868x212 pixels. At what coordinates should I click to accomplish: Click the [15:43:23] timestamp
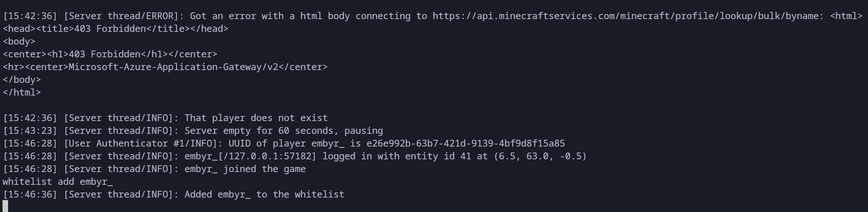30,131
